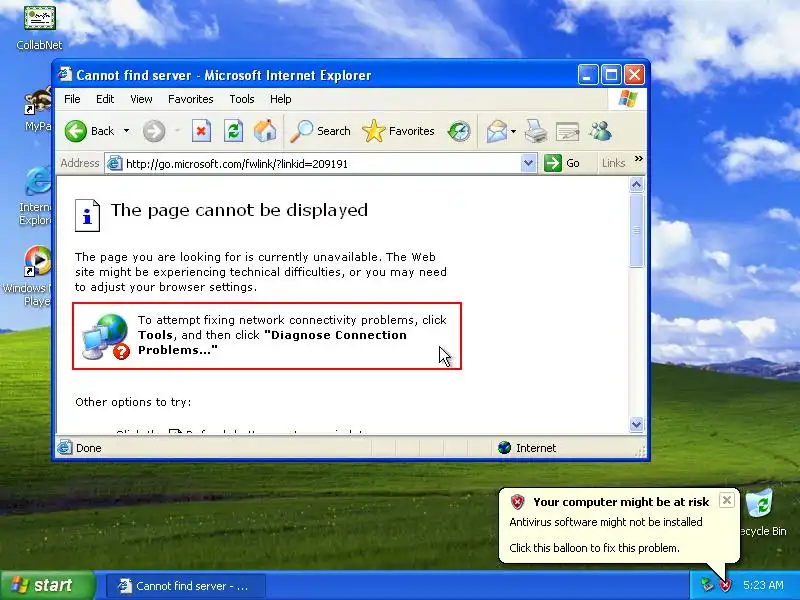Click the Forward arrow button
The height and width of the screenshot is (600, 800).
154,131
